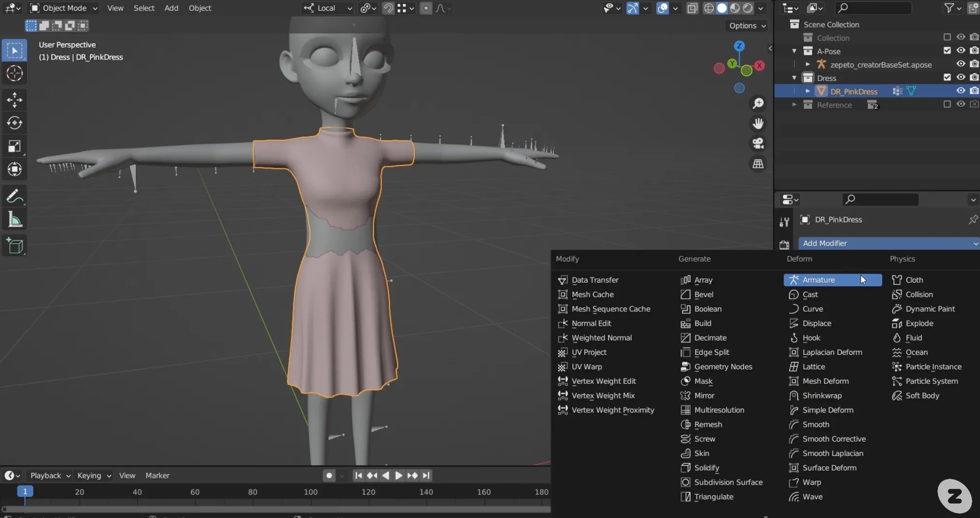Open the Options dropdown
This screenshot has height=518, width=980.
tap(747, 26)
